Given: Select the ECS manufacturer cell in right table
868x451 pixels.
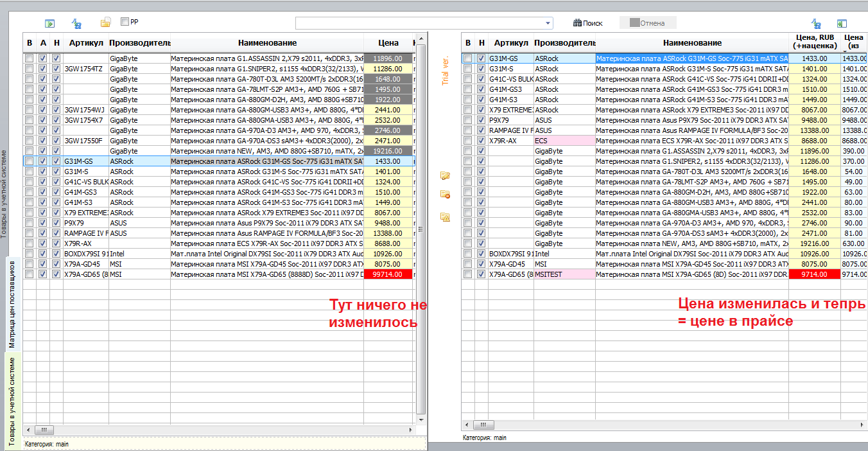Looking at the screenshot, I should click(564, 141).
